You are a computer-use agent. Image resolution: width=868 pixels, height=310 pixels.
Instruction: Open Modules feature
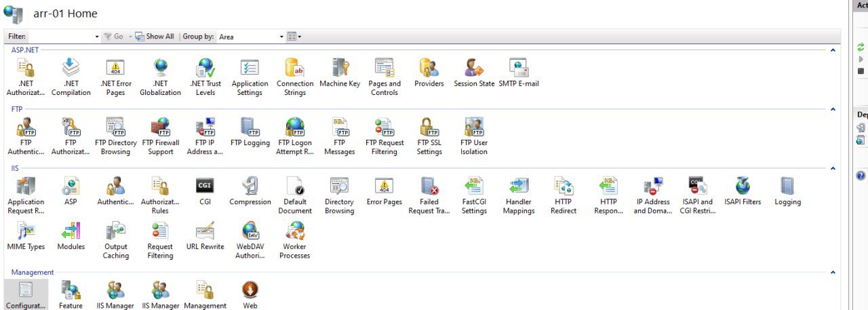[71, 237]
